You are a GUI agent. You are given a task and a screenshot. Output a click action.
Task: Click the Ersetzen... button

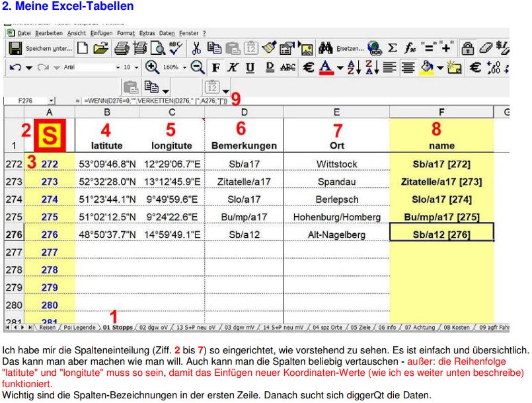pos(350,48)
